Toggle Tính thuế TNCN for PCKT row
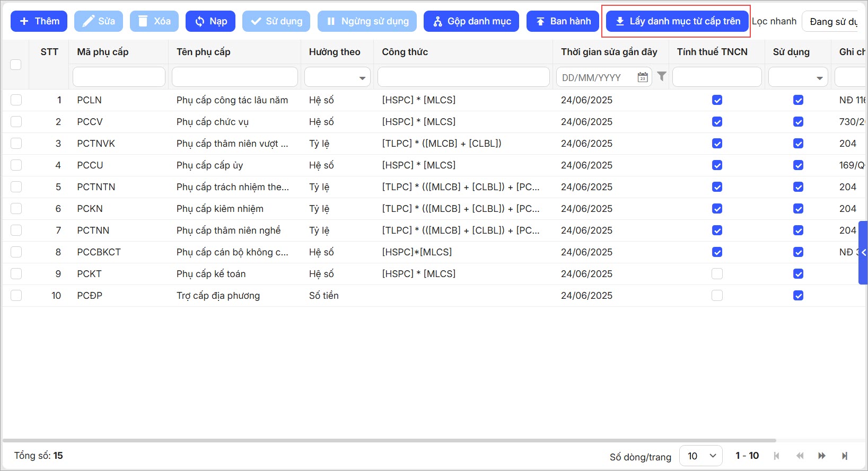 pos(717,274)
